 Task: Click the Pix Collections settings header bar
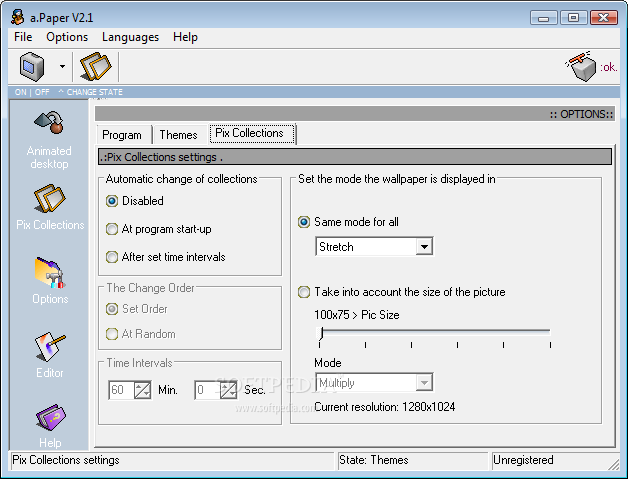click(355, 157)
